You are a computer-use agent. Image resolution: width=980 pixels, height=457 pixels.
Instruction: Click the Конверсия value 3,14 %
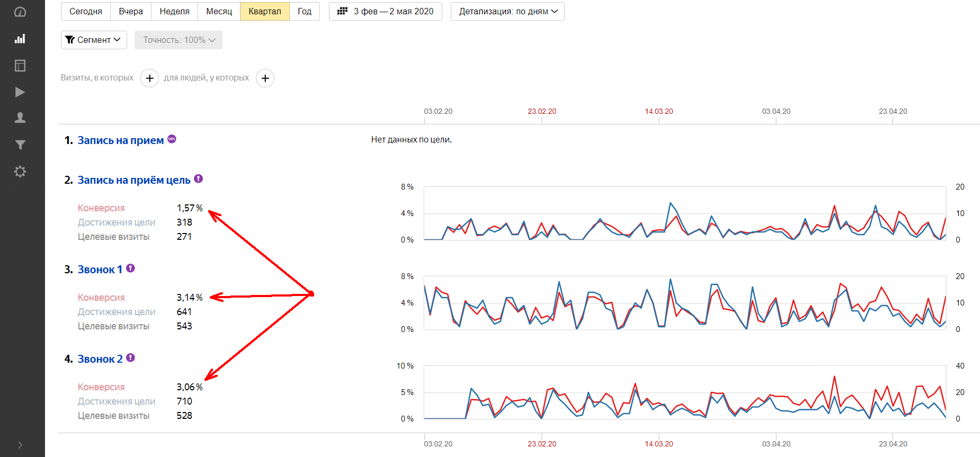pyautogui.click(x=190, y=298)
